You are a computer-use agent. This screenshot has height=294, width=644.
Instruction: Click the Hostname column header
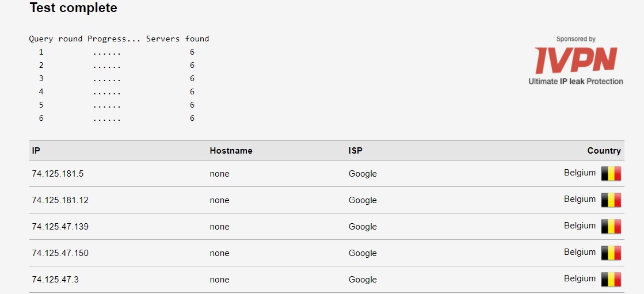pyautogui.click(x=231, y=151)
